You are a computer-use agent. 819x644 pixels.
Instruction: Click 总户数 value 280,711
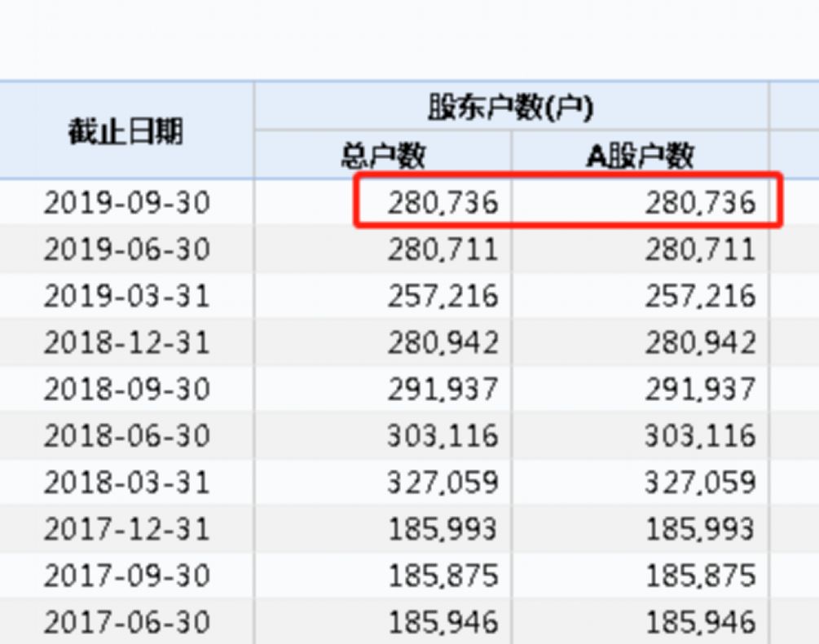[443, 249]
